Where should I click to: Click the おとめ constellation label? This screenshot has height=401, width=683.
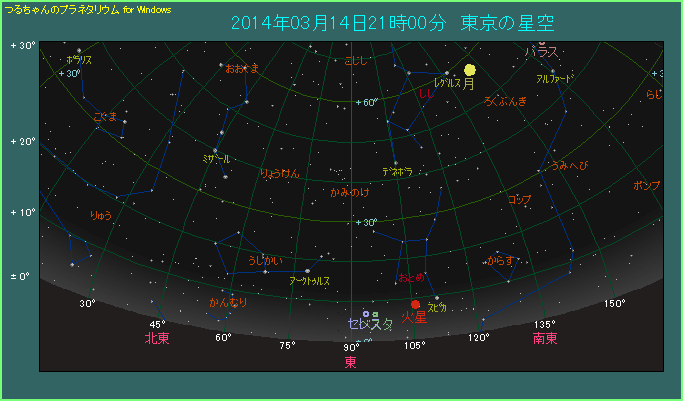pos(411,277)
